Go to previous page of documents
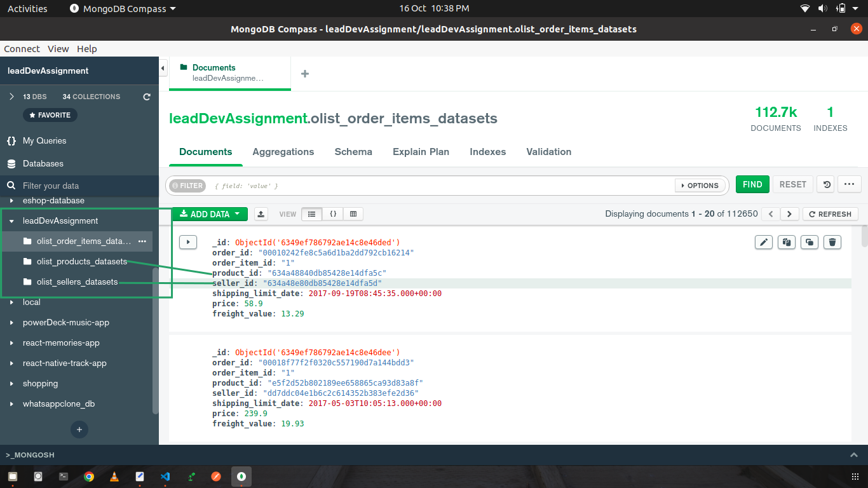868x488 pixels. [771, 214]
